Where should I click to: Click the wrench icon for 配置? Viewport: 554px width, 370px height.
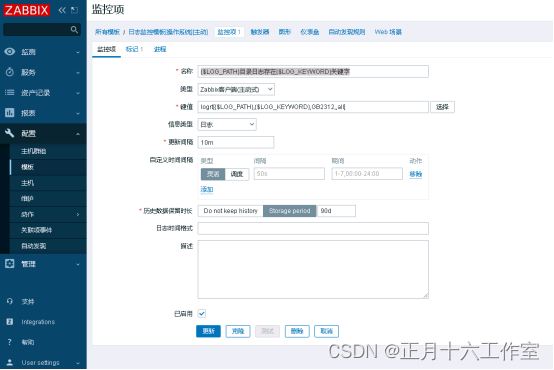click(10, 133)
